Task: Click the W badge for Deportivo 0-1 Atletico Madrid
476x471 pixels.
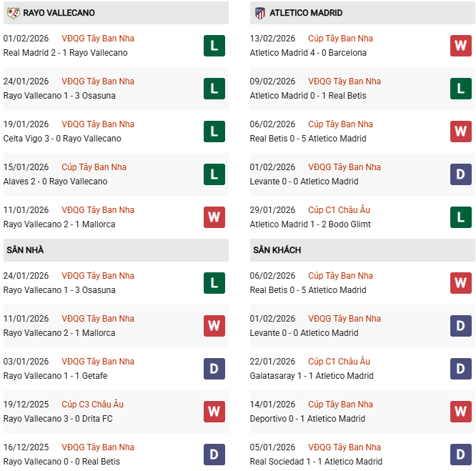Action: click(x=461, y=412)
